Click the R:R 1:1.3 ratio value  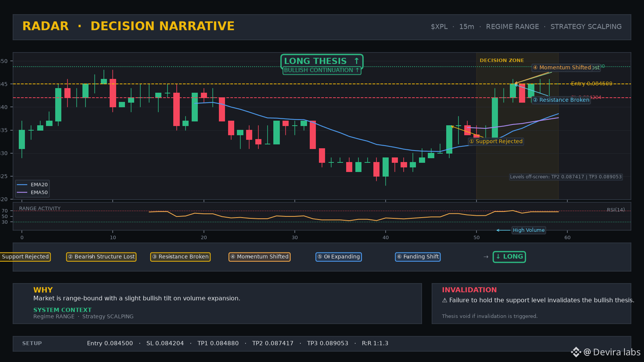click(x=375, y=343)
